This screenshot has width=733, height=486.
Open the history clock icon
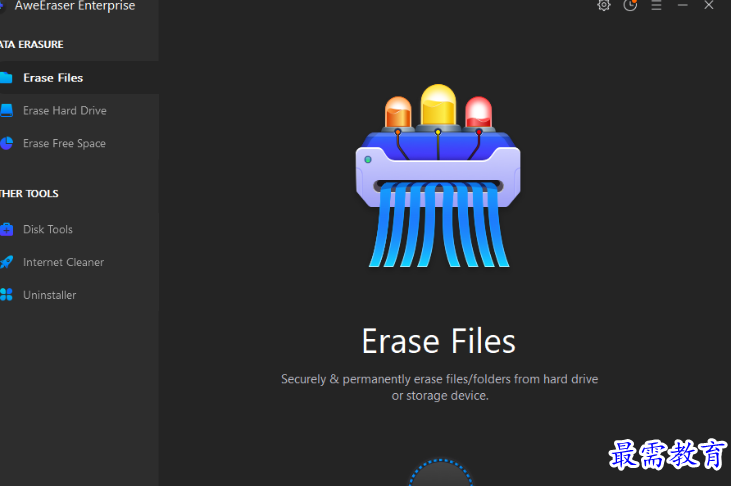click(630, 6)
